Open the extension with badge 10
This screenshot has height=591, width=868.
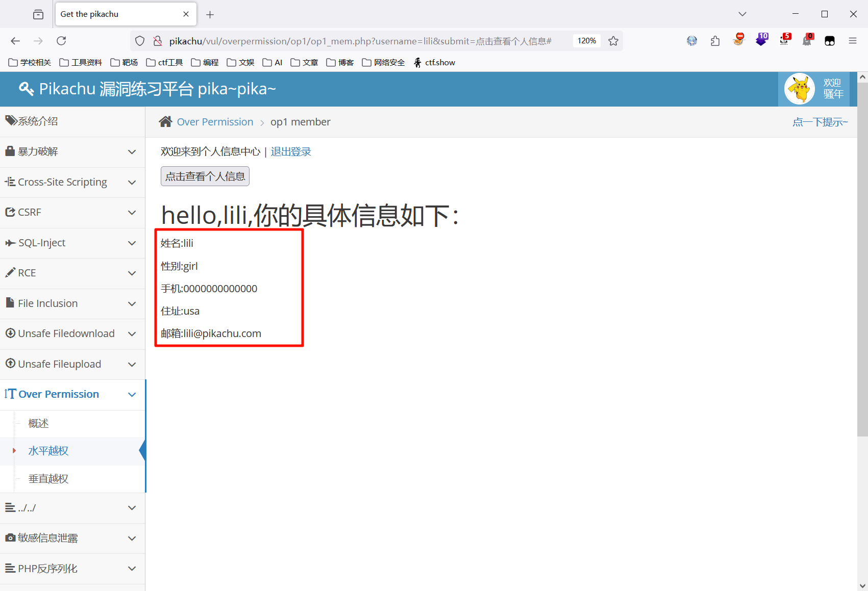point(761,40)
